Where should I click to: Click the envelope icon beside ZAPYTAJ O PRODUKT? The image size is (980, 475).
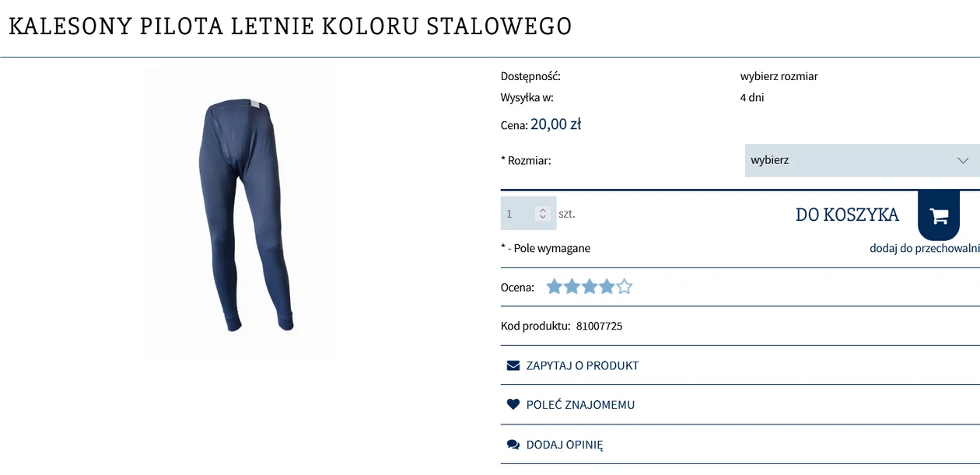tap(513, 365)
